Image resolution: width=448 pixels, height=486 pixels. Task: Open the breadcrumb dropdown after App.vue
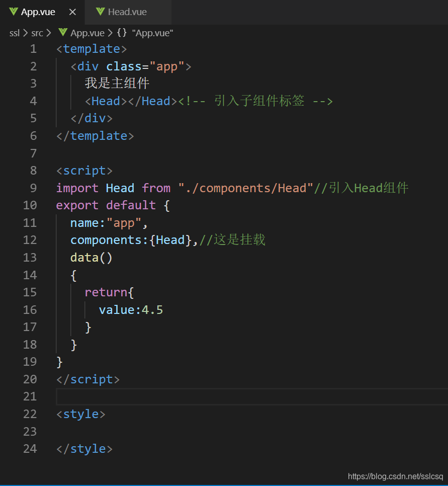(110, 33)
